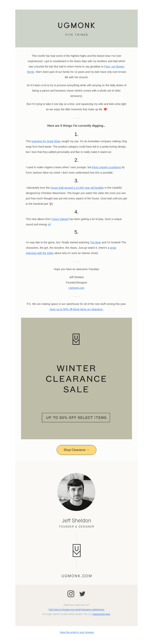Open the Instagram icon in footer
Image resolution: width=153 pixels, height=644 pixels.
pyautogui.click(x=71, y=594)
